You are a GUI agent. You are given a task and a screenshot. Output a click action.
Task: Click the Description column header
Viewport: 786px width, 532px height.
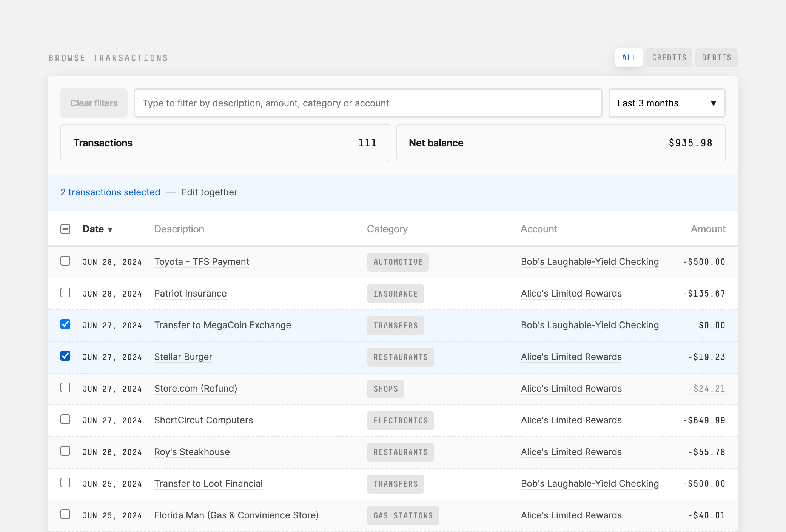(x=179, y=229)
